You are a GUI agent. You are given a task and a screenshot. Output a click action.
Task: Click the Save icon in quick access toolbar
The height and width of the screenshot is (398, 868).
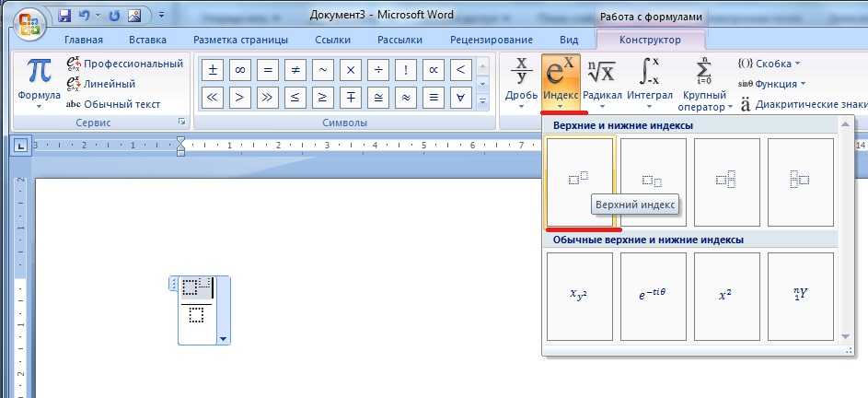point(64,16)
